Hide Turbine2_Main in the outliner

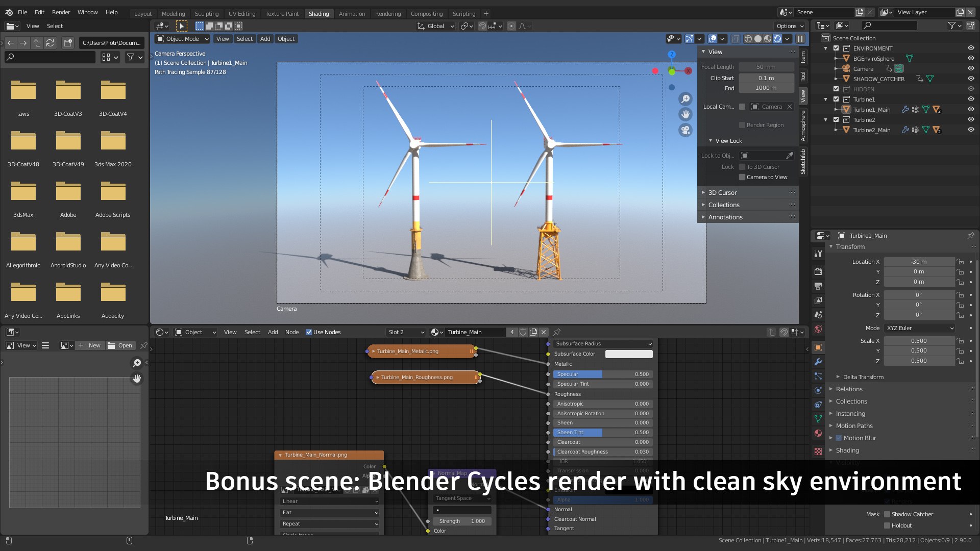[x=971, y=130]
